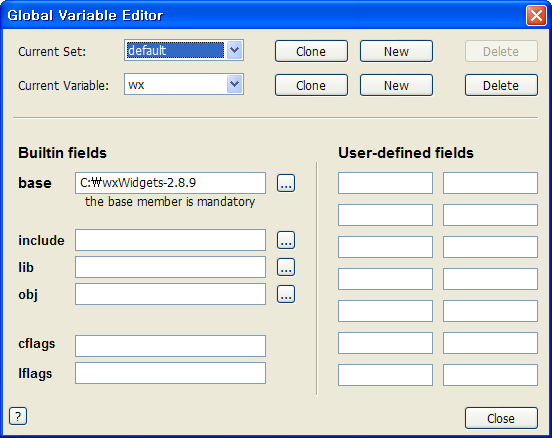Image resolution: width=552 pixels, height=438 pixels.
Task: Delete the current variable wx
Action: point(501,85)
